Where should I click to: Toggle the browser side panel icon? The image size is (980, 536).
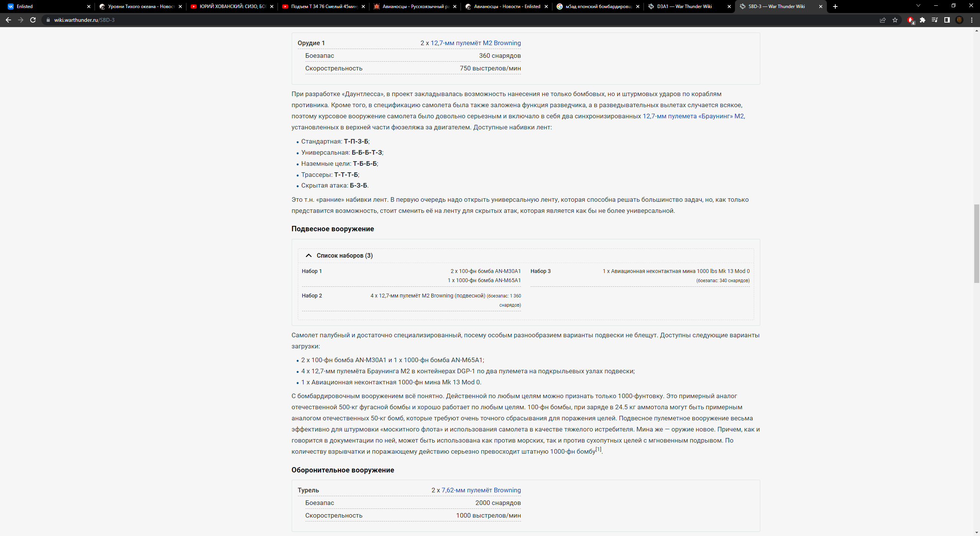click(947, 20)
